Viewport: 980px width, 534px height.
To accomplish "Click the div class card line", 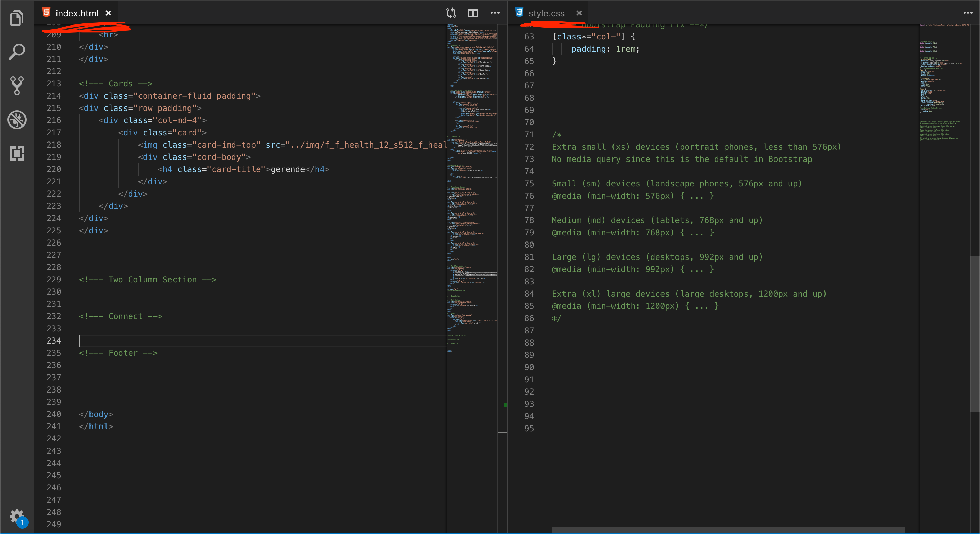I will coord(162,132).
